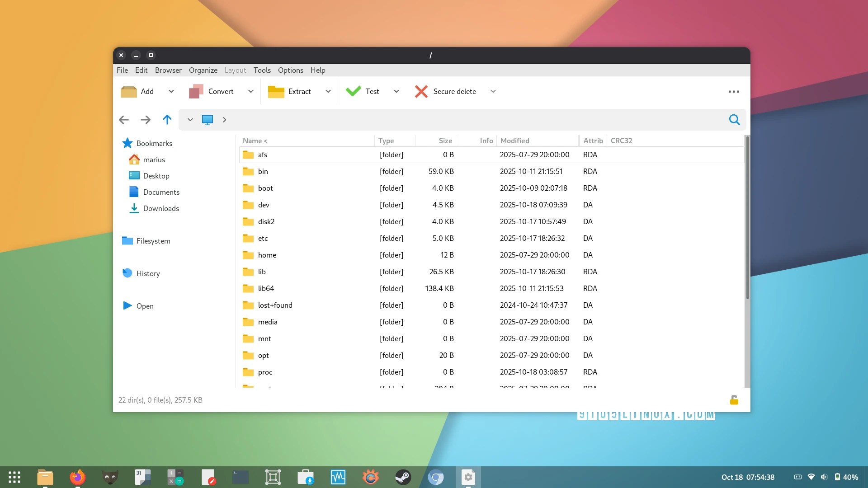Open the Extract dropdown arrow

click(x=328, y=91)
